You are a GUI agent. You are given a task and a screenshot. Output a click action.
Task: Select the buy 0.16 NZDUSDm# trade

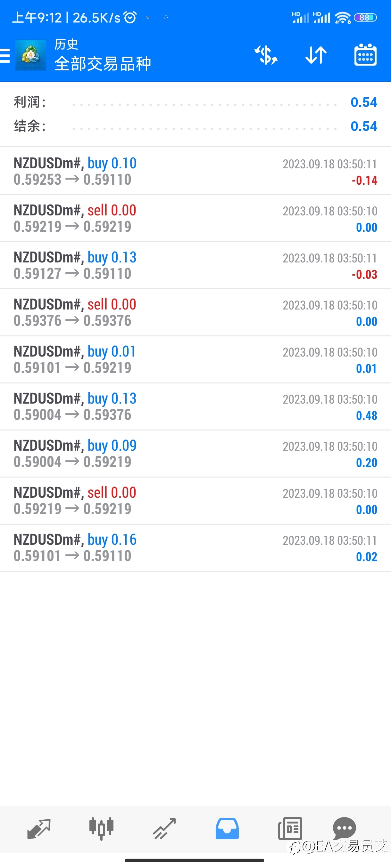[196, 548]
